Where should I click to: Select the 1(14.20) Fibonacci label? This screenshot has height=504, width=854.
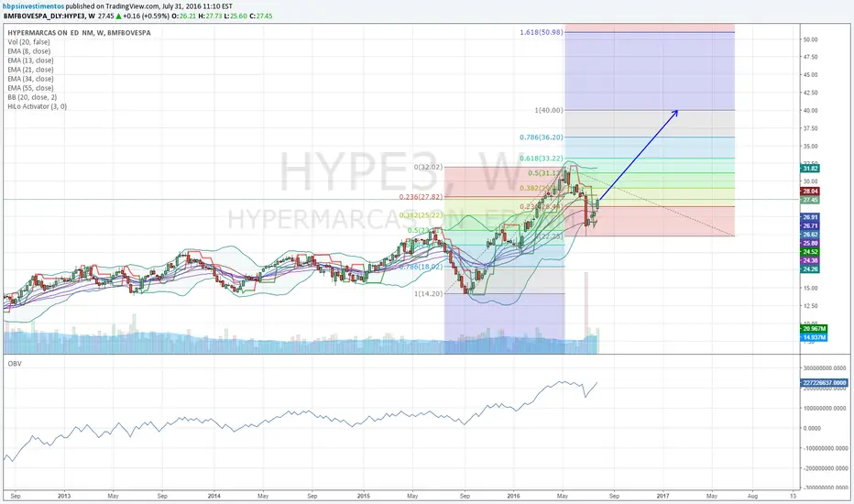point(428,293)
